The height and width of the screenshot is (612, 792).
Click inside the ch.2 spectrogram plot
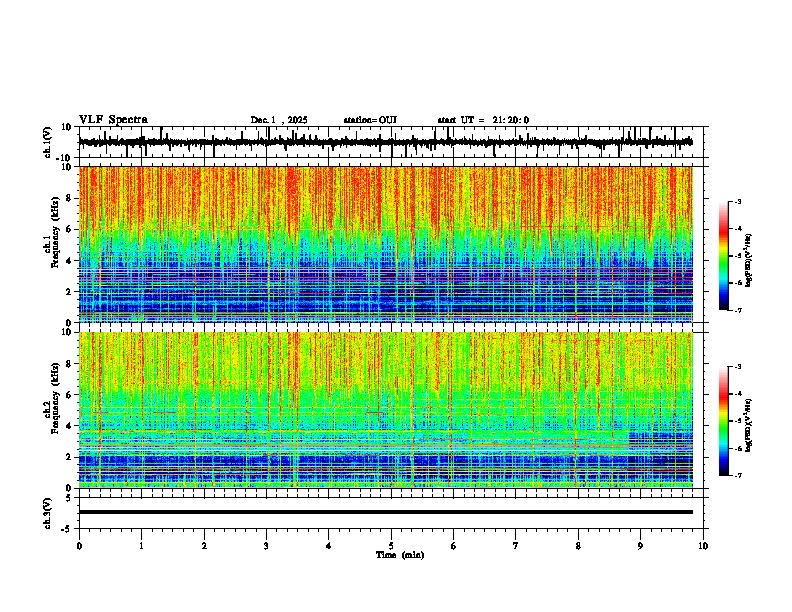tap(386, 410)
